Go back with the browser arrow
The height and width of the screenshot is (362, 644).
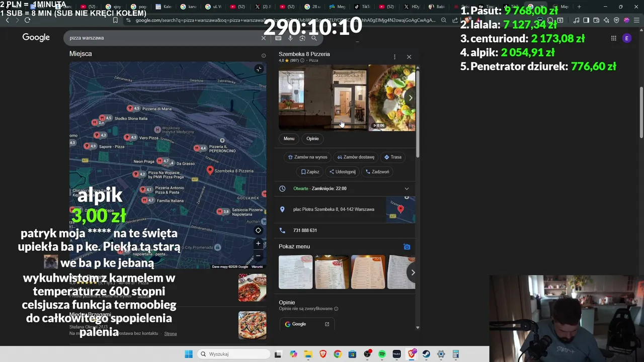click(7, 20)
